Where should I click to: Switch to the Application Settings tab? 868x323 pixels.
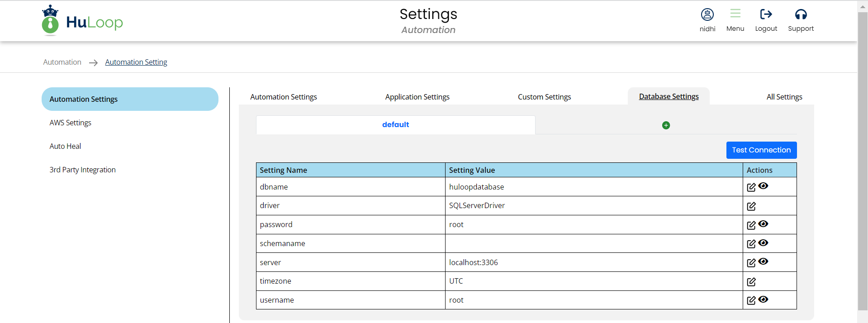click(417, 97)
